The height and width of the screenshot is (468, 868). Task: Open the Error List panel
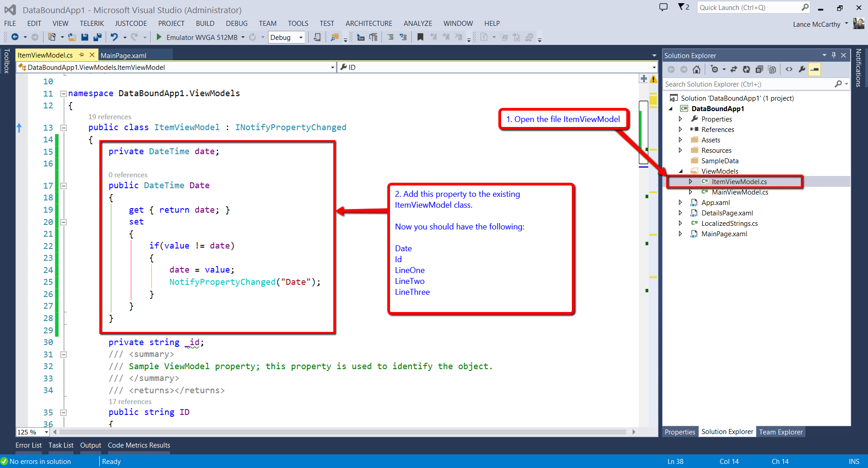[29, 445]
